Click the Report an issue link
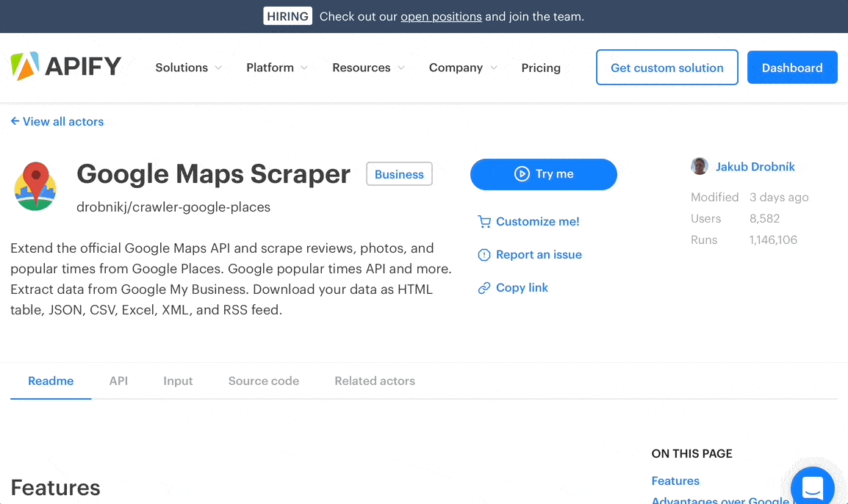Image resolution: width=848 pixels, height=504 pixels. 539,255
